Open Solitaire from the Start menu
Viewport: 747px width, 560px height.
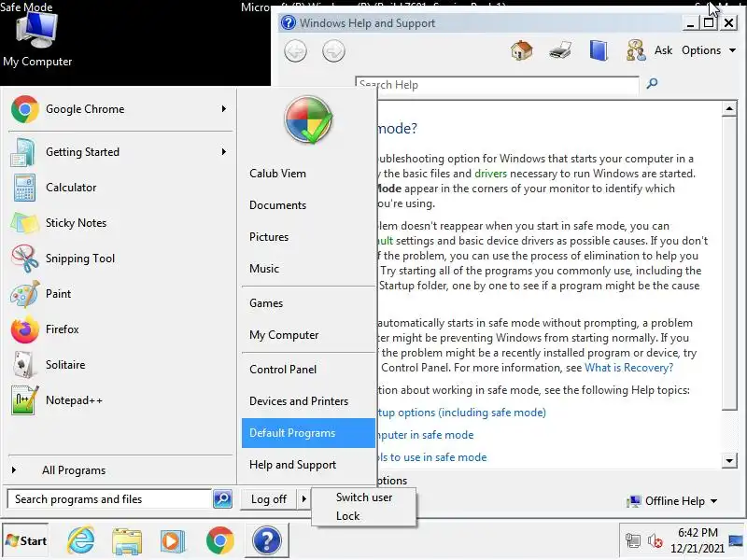120,365
